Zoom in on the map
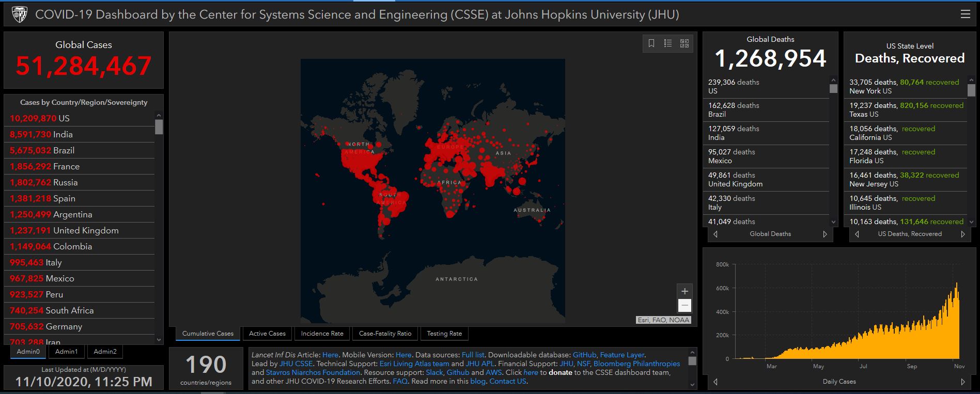 685,291
